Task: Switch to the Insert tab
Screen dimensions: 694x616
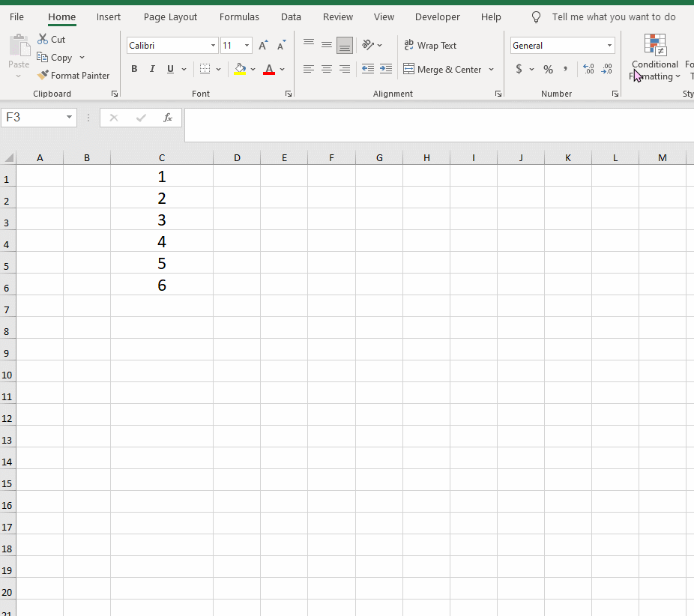Action: (109, 16)
